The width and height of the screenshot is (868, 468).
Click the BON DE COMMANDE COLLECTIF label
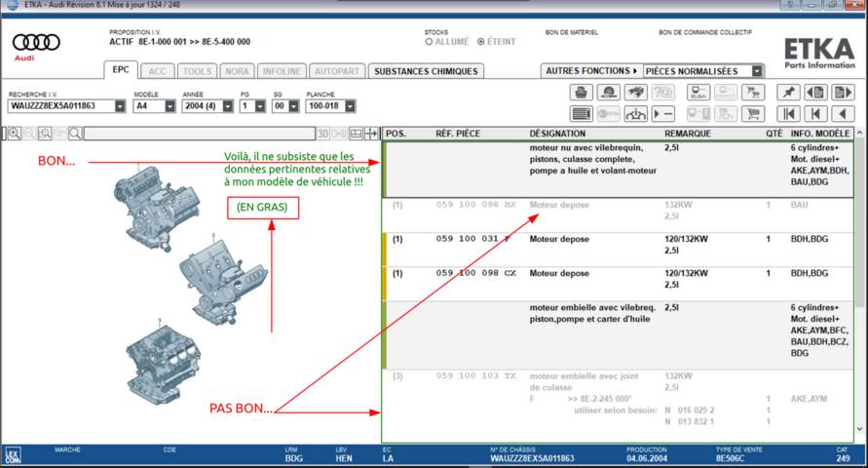coord(705,33)
